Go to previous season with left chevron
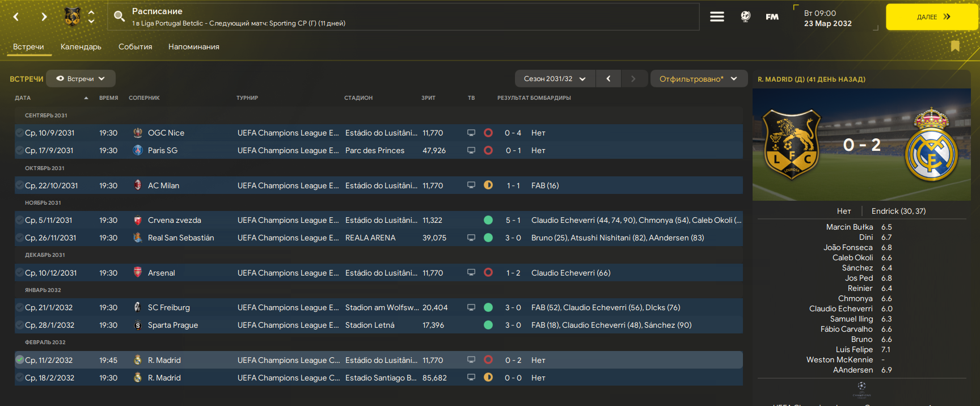This screenshot has height=406, width=980. 609,79
